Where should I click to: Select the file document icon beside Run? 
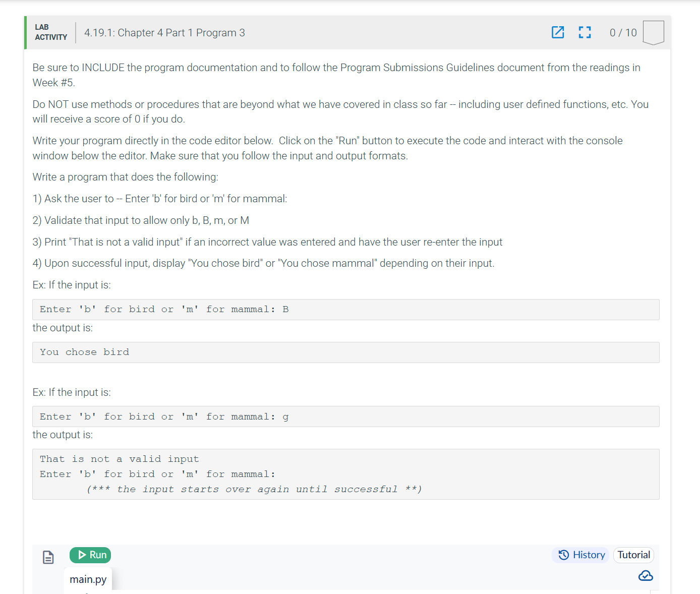click(48, 557)
